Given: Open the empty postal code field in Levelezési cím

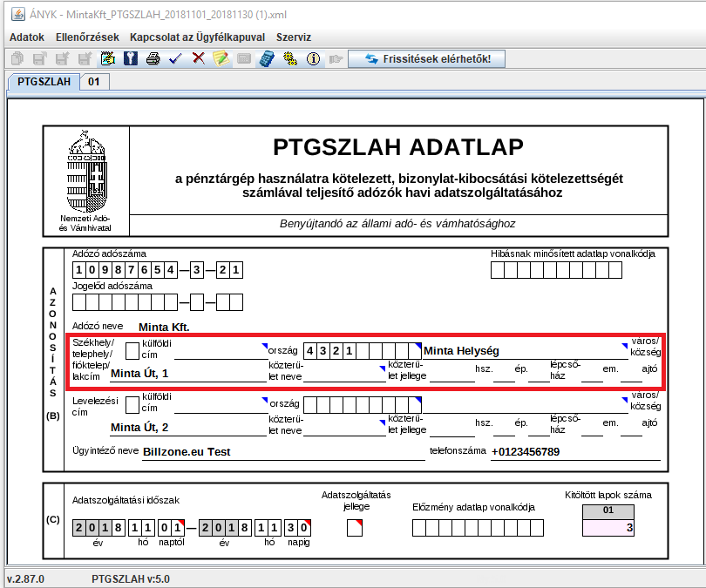Looking at the screenshot, I should pos(363,405).
